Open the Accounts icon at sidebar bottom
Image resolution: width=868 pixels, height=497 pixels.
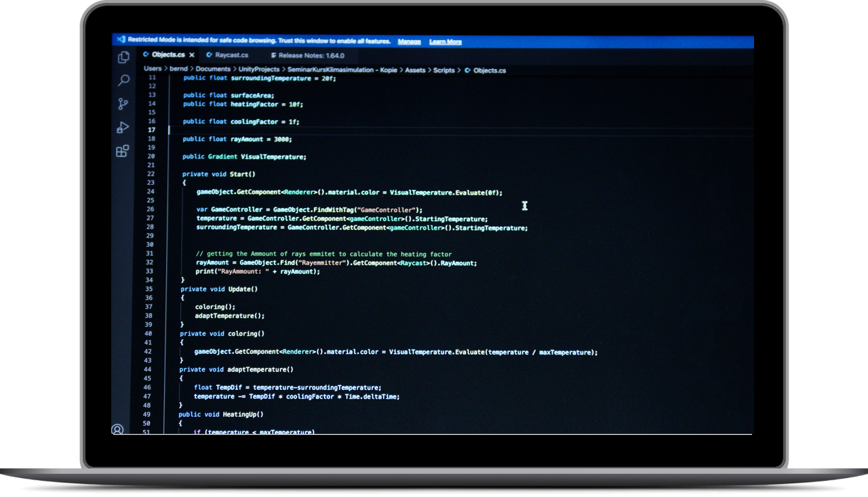click(x=117, y=429)
